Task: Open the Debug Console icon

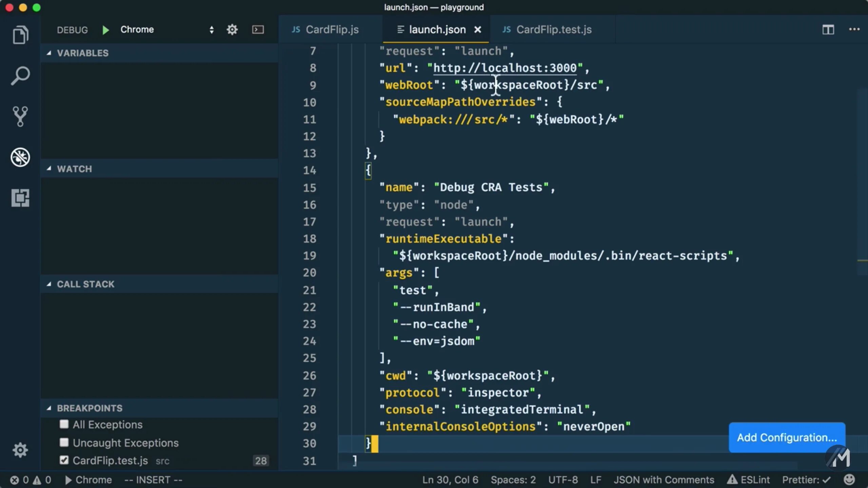Action: [258, 30]
